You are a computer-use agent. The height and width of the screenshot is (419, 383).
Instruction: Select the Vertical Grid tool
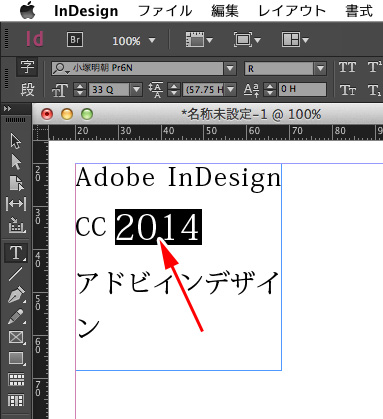(16, 400)
